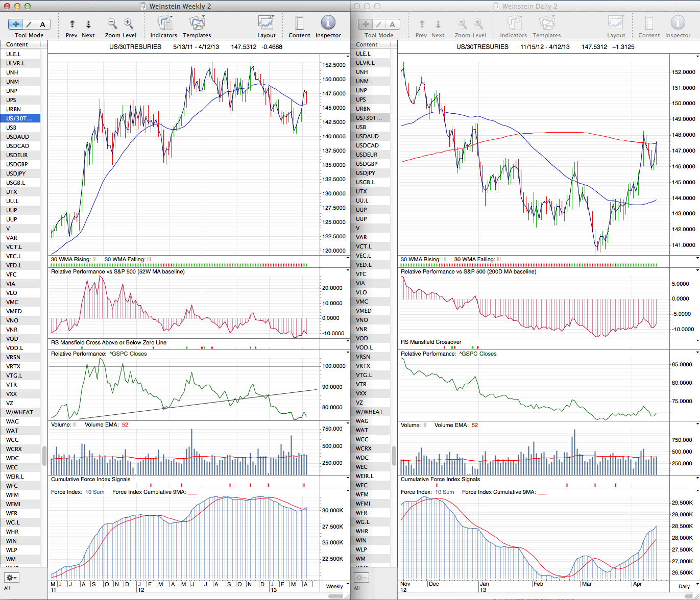Select W/WHEAT in the Daily window symbol list
Viewport: 700px width, 600px height.
(369, 412)
